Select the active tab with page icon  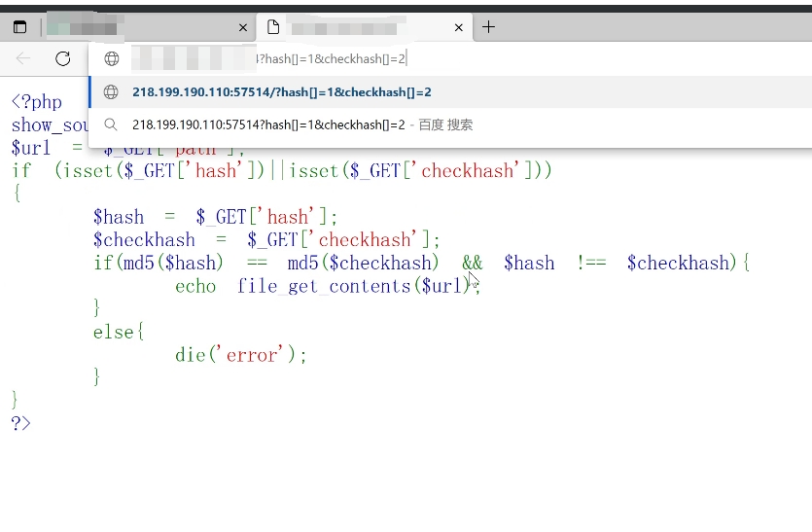[365, 27]
